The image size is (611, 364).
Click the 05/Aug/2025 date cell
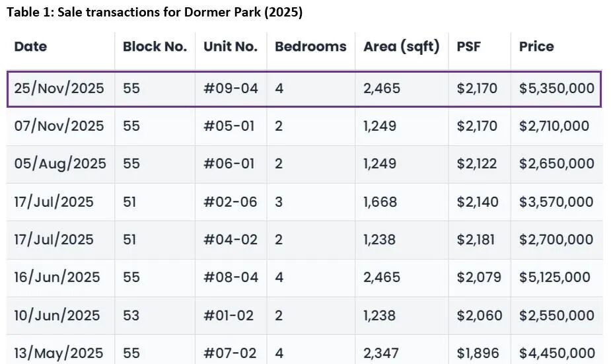click(x=60, y=164)
